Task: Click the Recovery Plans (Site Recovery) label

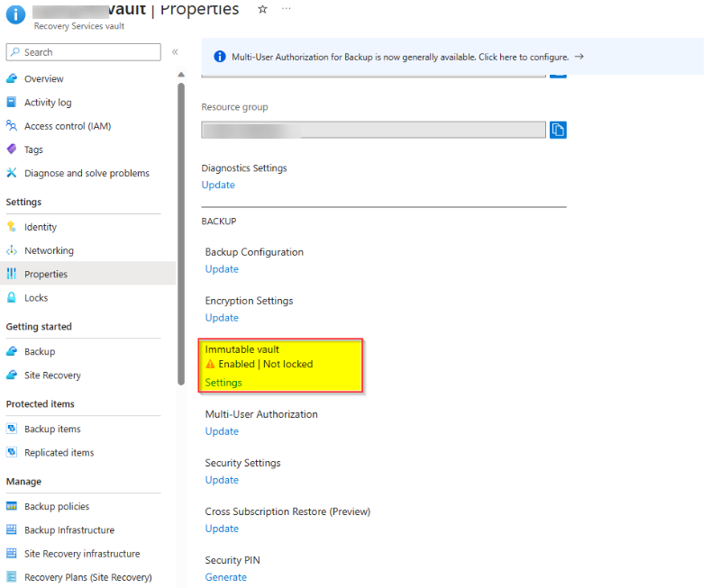Action: 88,577
